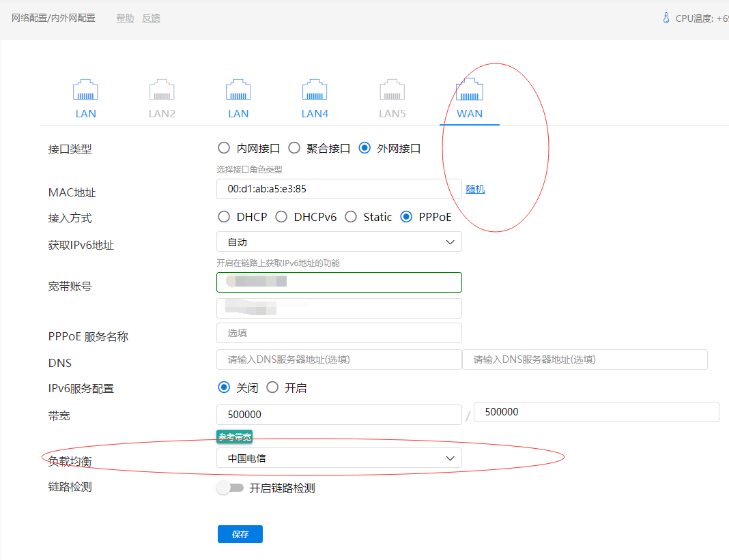The height and width of the screenshot is (560, 729).
Task: Open the 帮助 link in the header
Action: [x=125, y=18]
